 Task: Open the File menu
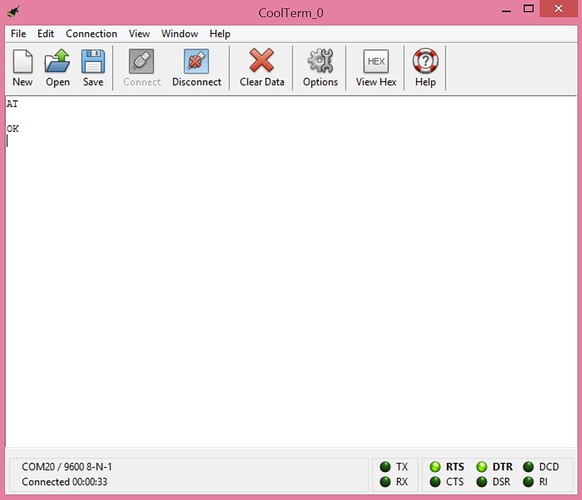(x=18, y=34)
